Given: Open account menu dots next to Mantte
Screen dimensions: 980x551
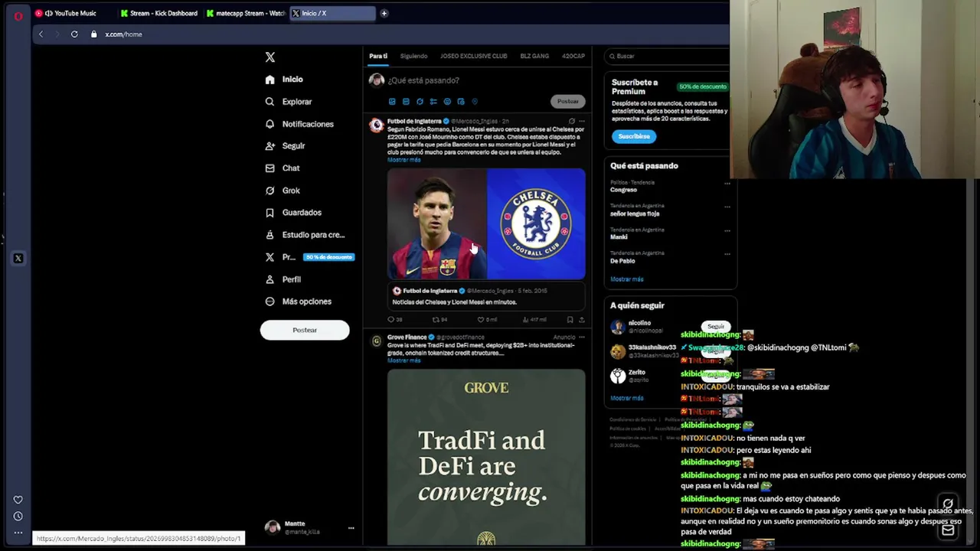Looking at the screenshot, I should click(351, 528).
